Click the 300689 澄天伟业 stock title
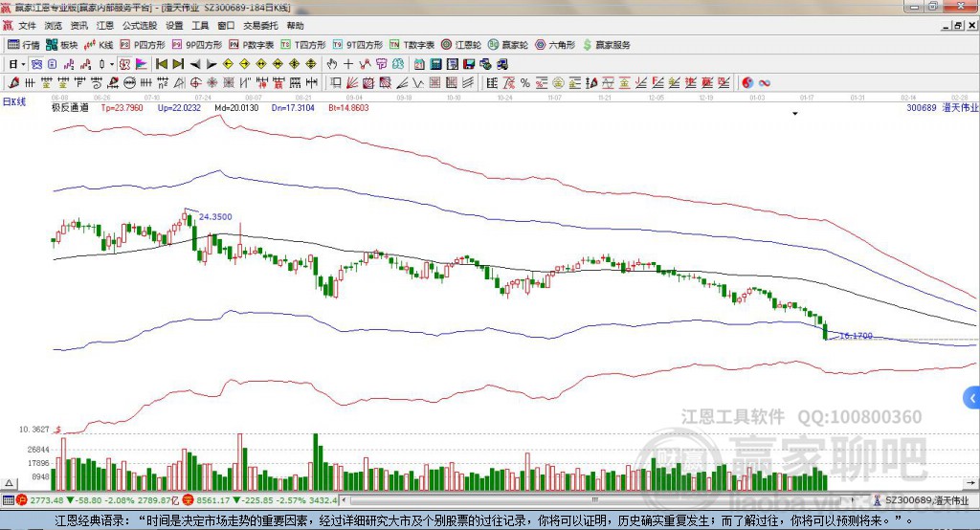Image resolution: width=980 pixels, height=530 pixels. 943,107
